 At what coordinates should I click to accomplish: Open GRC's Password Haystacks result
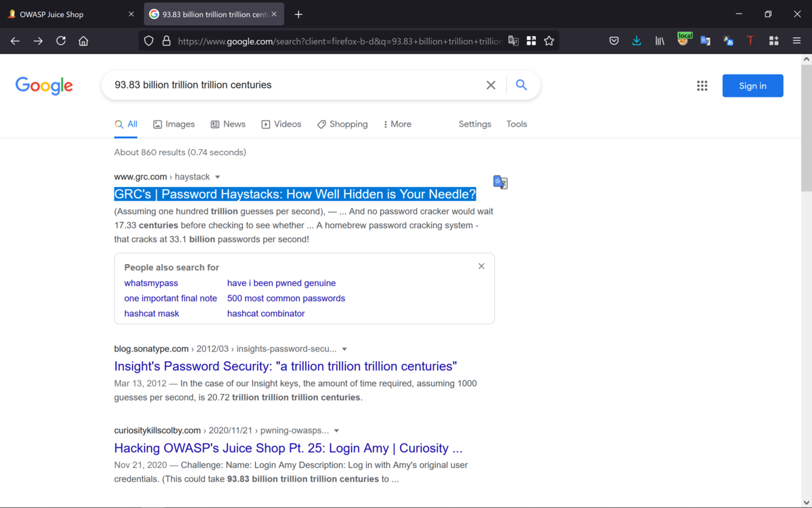[x=295, y=194]
